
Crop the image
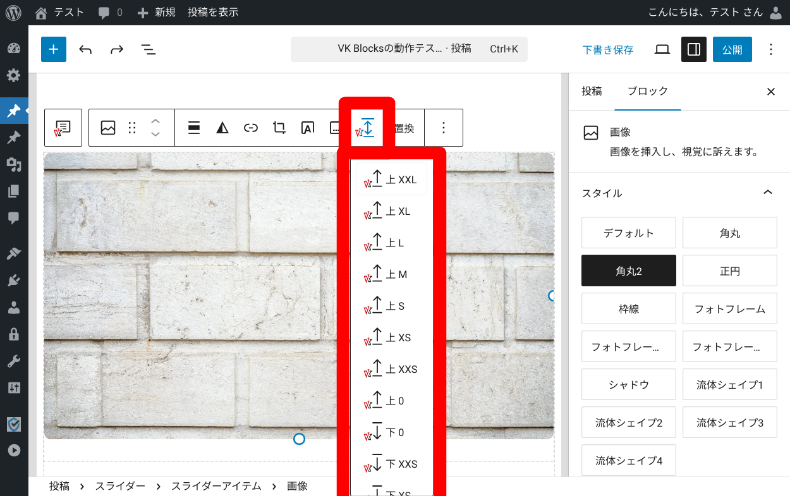279,128
